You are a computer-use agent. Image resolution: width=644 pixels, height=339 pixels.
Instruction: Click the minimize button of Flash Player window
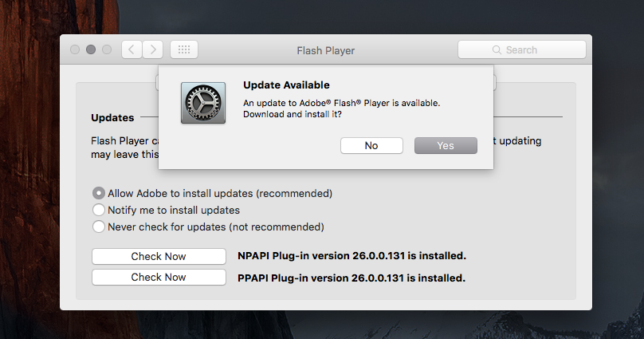91,49
